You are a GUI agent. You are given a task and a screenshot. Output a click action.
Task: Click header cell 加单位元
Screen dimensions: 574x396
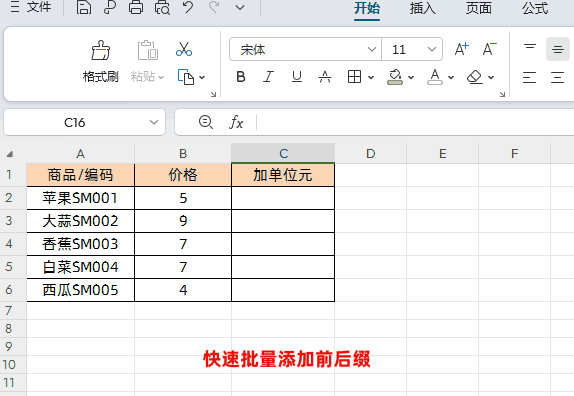283,175
